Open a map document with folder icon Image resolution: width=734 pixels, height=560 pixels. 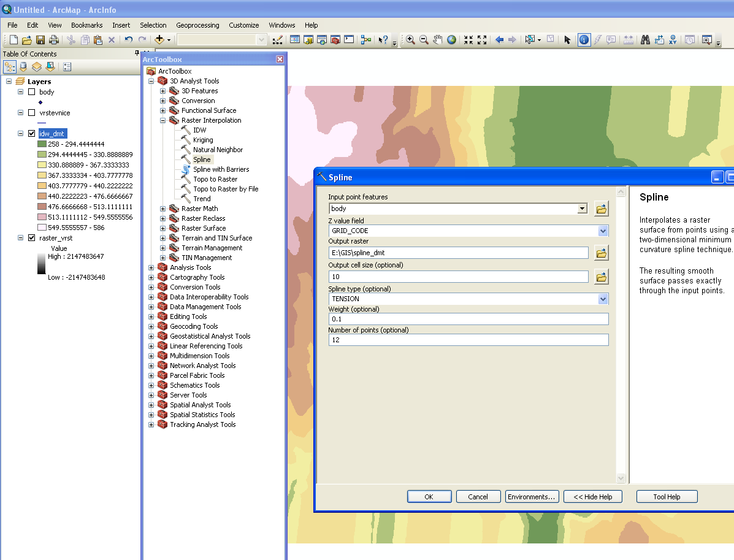tap(27, 40)
